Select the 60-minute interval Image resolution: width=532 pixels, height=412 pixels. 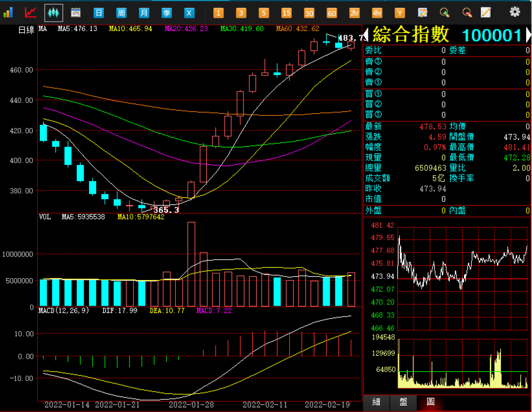[x=332, y=13]
